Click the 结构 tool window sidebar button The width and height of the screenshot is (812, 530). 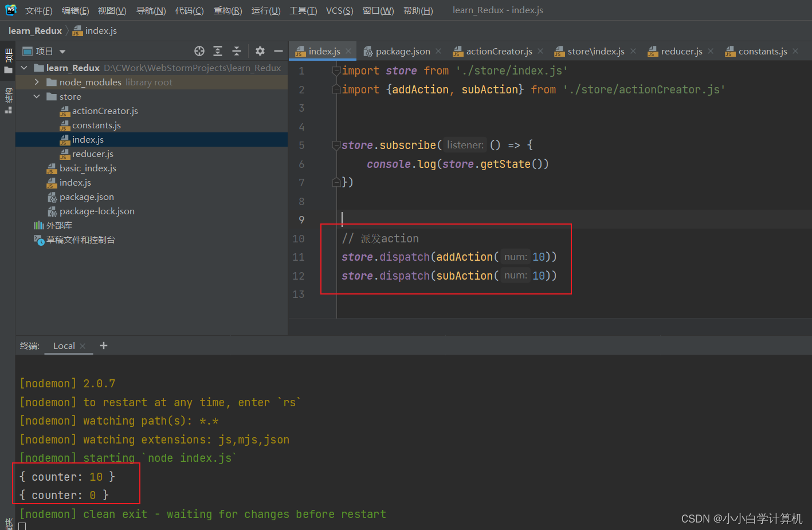[8, 100]
